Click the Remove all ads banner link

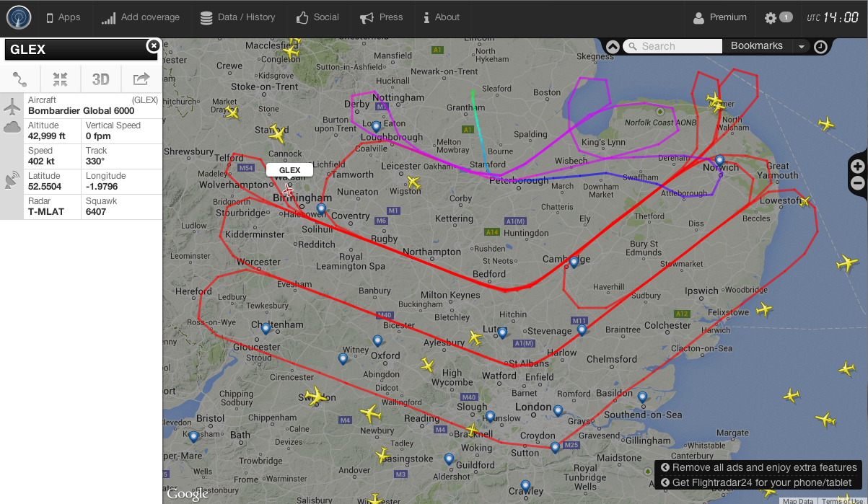tap(758, 468)
